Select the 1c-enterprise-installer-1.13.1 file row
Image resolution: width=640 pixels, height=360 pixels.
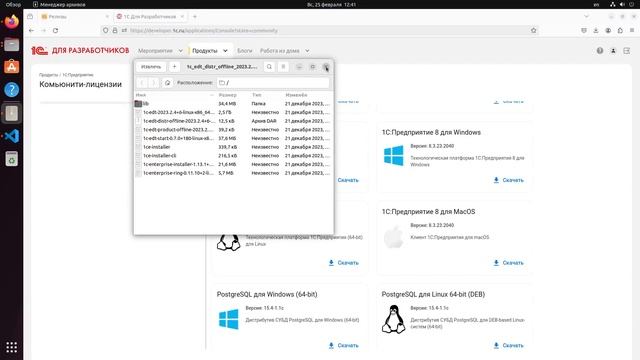click(x=233, y=164)
